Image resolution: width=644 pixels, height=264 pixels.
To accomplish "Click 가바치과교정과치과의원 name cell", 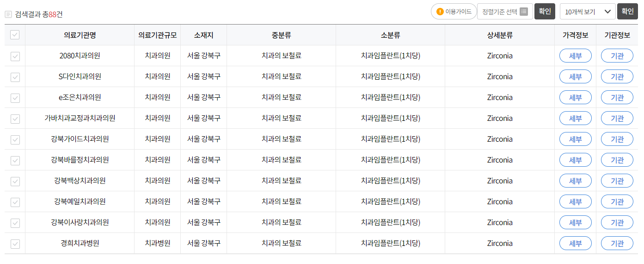I will click(x=80, y=119).
